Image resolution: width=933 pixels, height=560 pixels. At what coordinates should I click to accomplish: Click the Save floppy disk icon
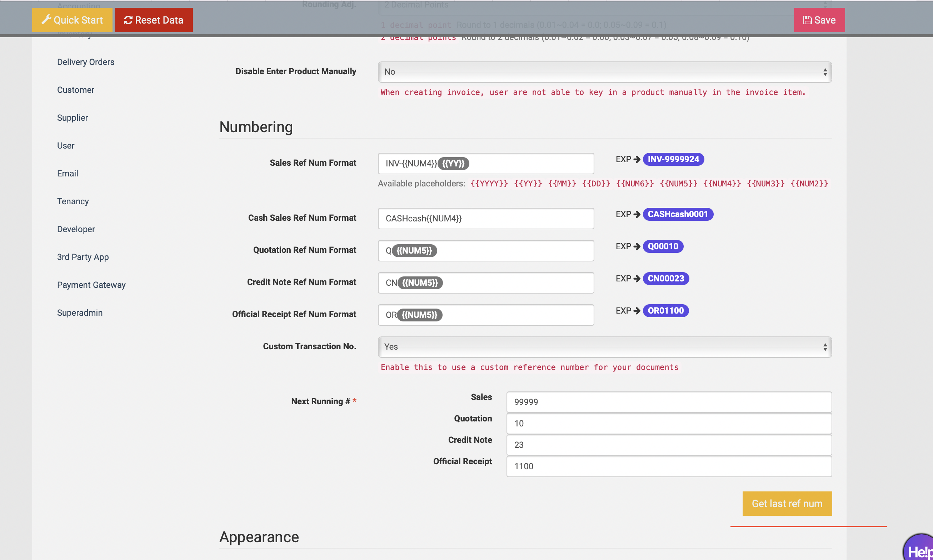807,20
